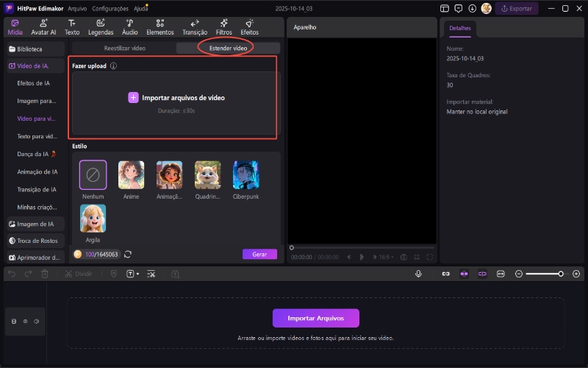The image size is (588, 368).
Task: Click the Dividir split tool
Action: [79, 274]
